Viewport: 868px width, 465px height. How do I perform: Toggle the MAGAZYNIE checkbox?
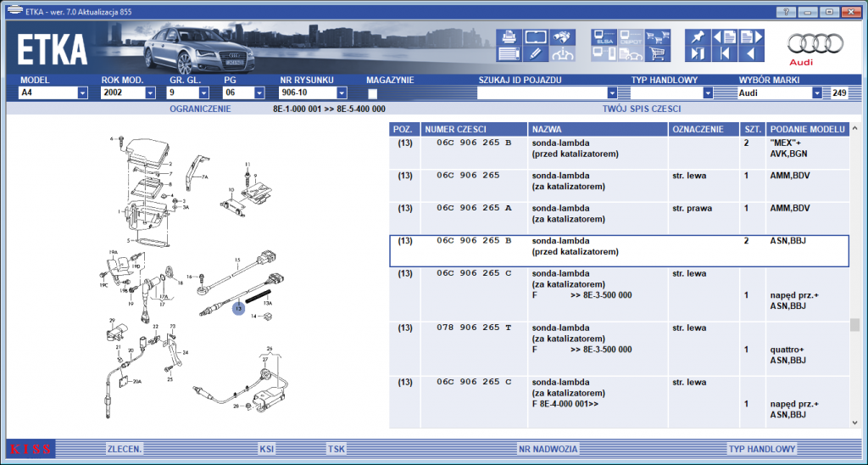tap(373, 93)
